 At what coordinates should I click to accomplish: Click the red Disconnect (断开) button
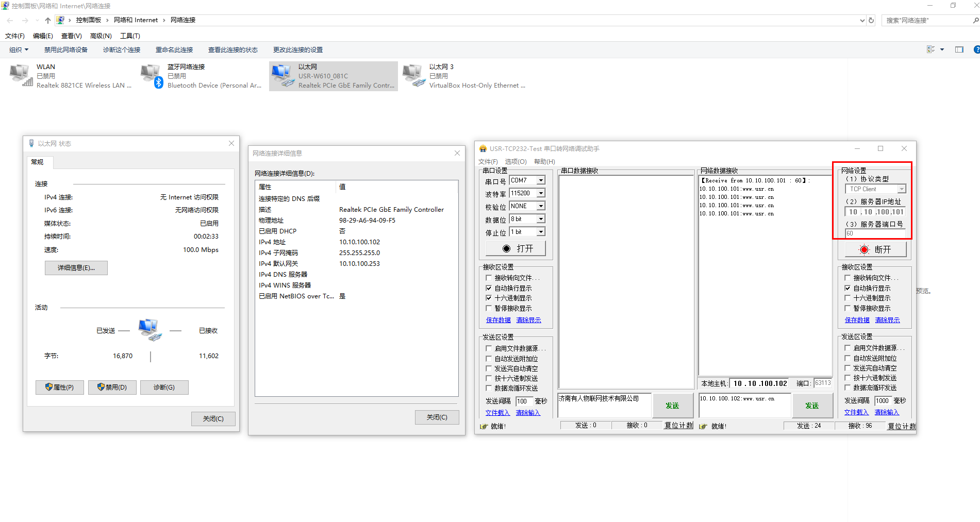[875, 249]
